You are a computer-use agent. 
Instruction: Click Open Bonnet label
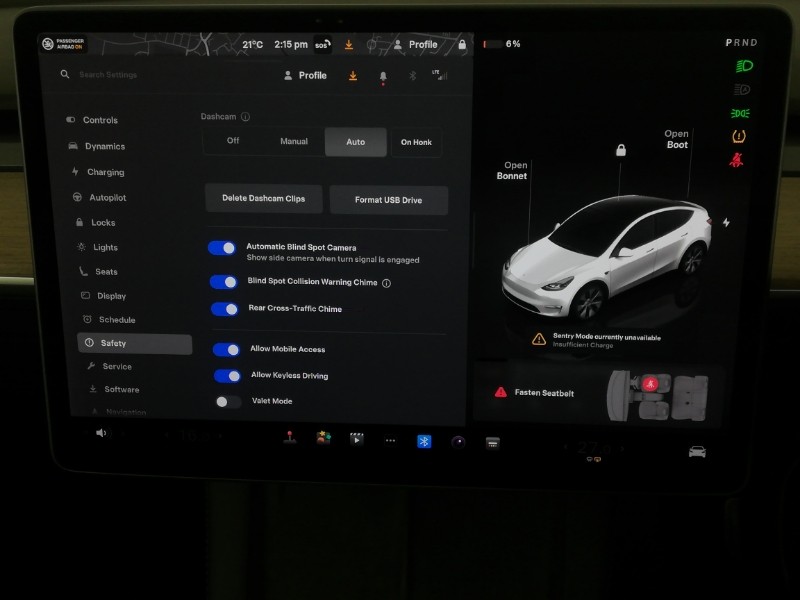(x=512, y=170)
